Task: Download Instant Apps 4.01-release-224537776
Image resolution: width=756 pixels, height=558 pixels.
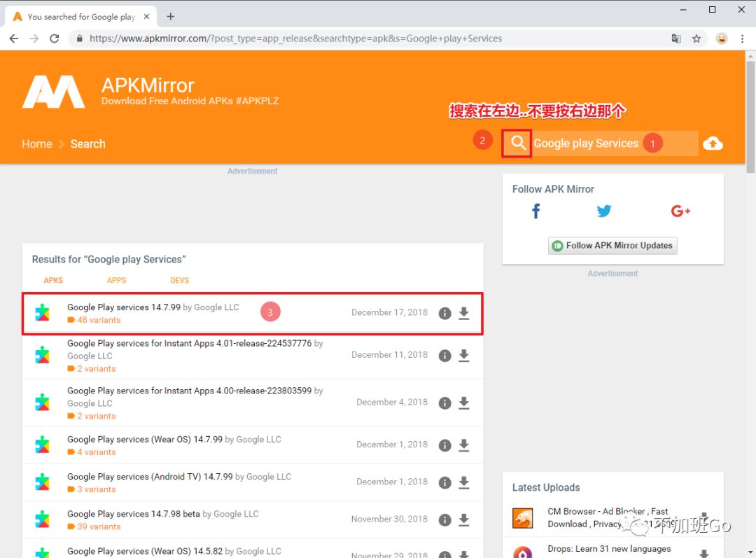Action: tap(464, 356)
